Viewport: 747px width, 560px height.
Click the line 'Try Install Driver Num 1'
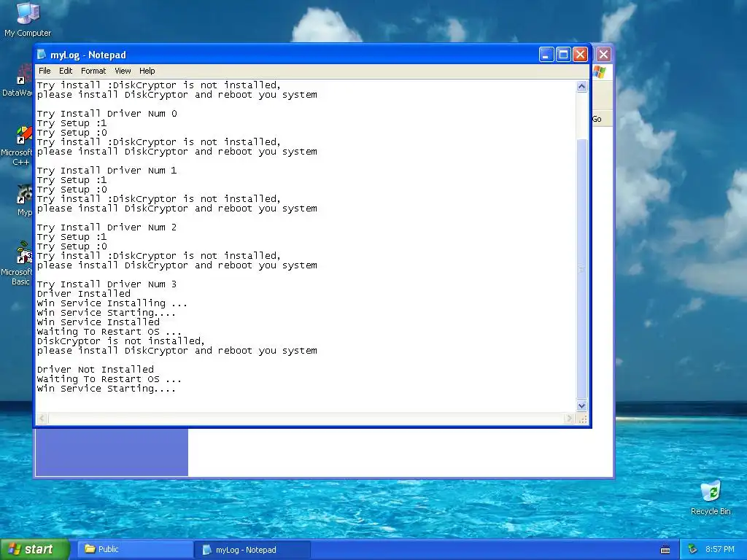click(107, 171)
